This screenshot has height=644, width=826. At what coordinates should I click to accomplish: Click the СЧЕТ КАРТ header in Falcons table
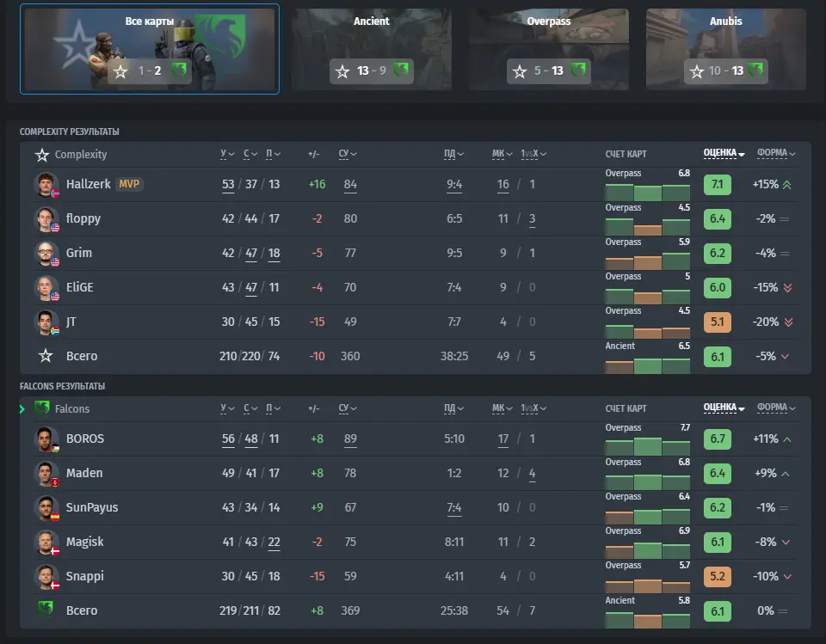click(626, 408)
